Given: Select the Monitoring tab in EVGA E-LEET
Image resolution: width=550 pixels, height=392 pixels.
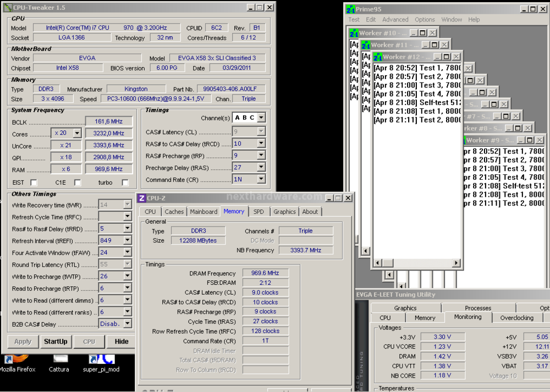Looking at the screenshot, I should click(468, 317).
